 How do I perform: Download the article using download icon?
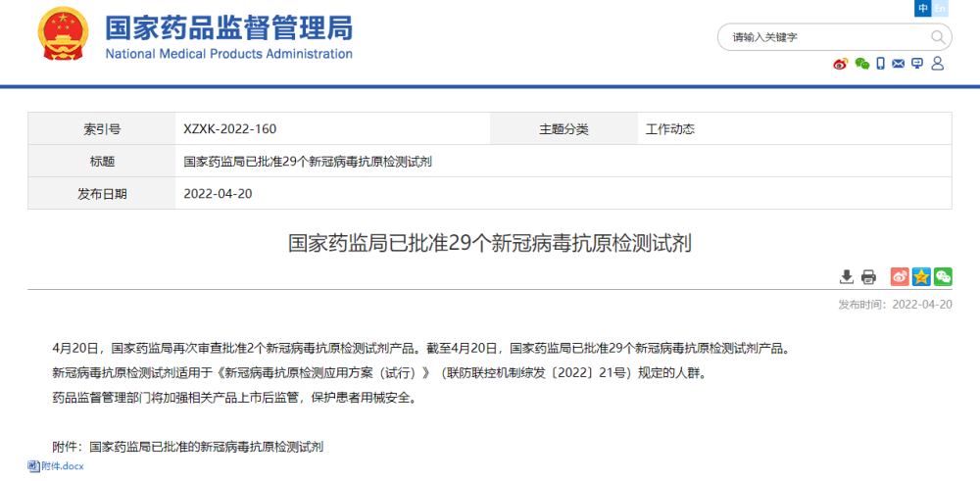click(x=847, y=277)
